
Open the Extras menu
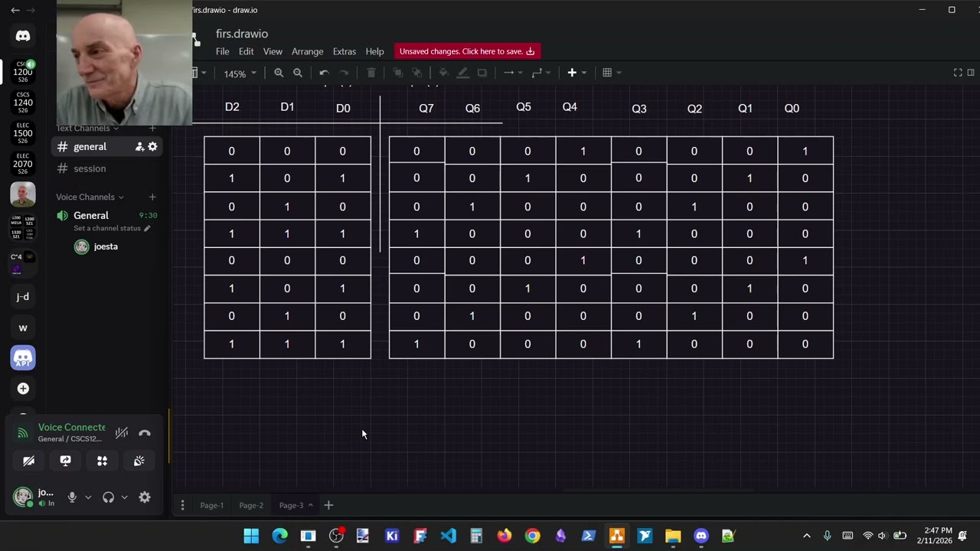pos(345,51)
